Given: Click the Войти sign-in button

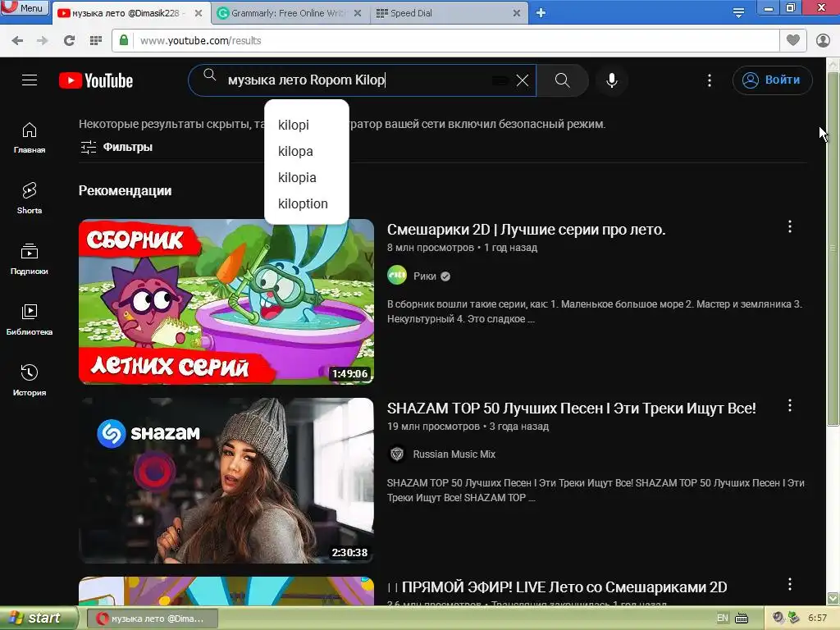Looking at the screenshot, I should tap(773, 80).
